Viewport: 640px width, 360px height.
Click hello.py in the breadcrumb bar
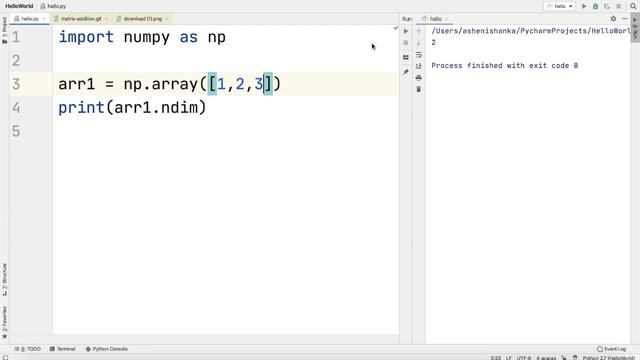[x=53, y=6]
